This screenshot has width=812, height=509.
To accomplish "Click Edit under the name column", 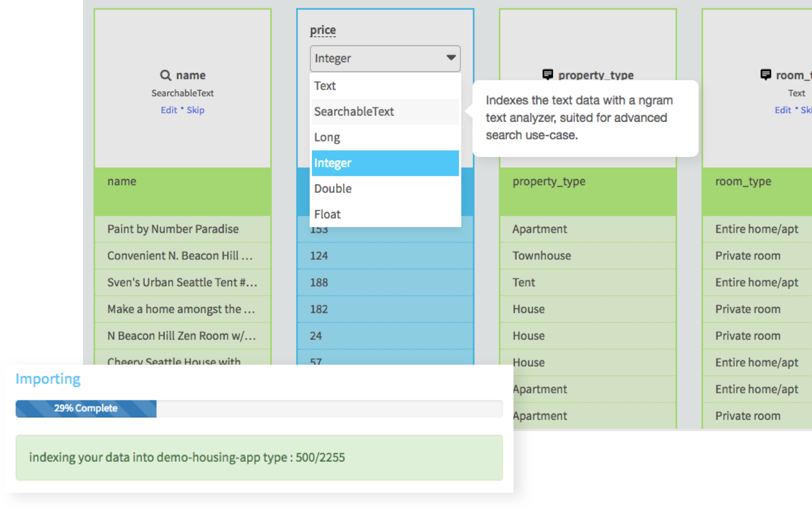I will pyautogui.click(x=169, y=110).
